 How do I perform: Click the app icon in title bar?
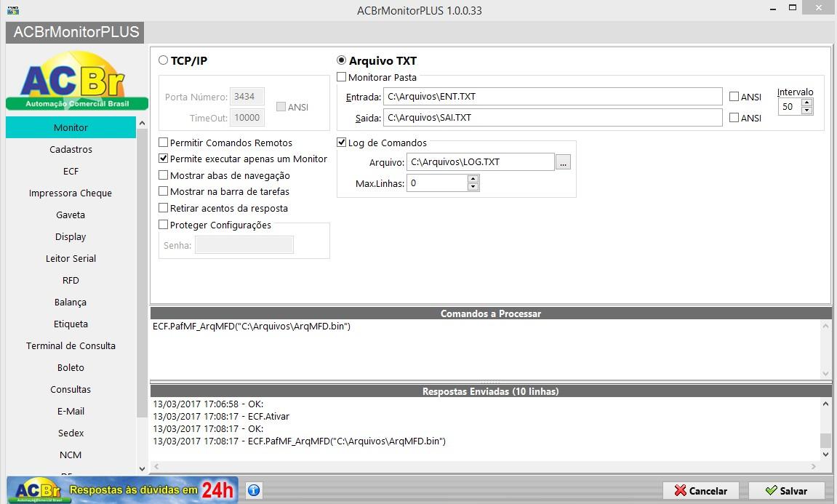pyautogui.click(x=13, y=10)
